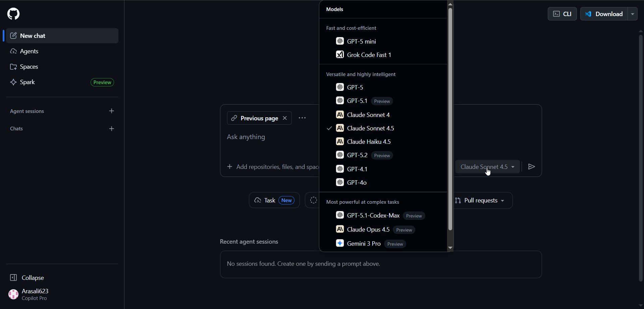Image resolution: width=644 pixels, height=309 pixels.
Task: Select Claude Sonnet 4.5 checked model
Action: coord(370,128)
